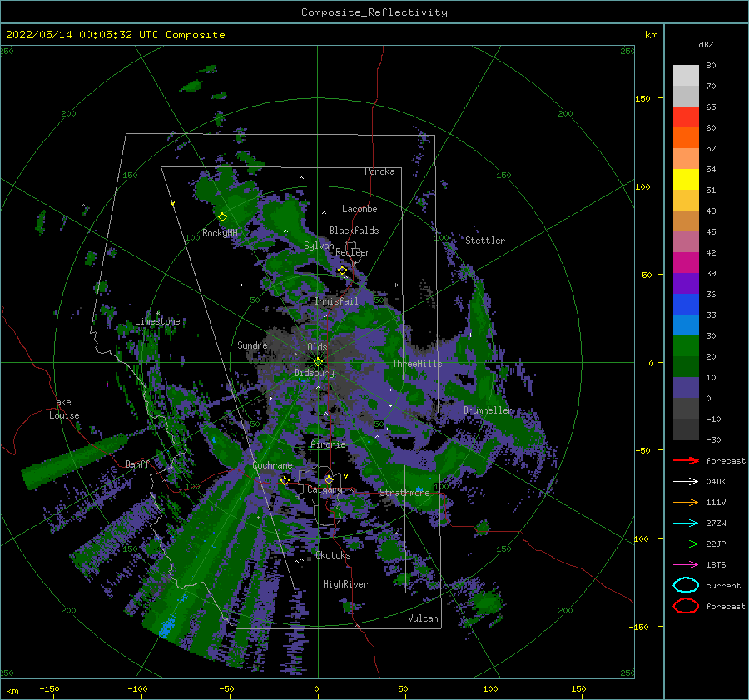Select the bright yellow 54 dBZ swatch
This screenshot has height=700, width=749.
[686, 179]
